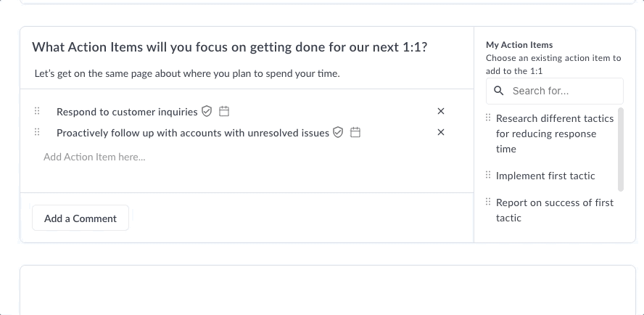644x315 pixels.
Task: Remove Proactively follow up item with X
Action: [x=441, y=132]
